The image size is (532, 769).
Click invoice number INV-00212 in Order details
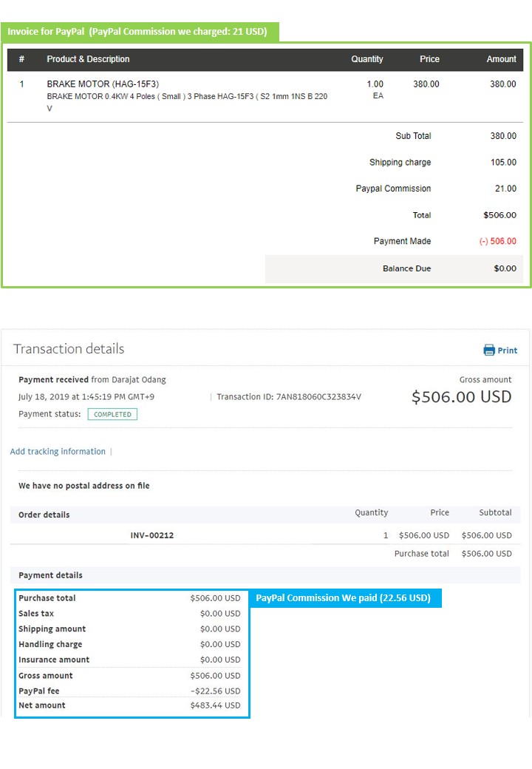click(x=152, y=535)
